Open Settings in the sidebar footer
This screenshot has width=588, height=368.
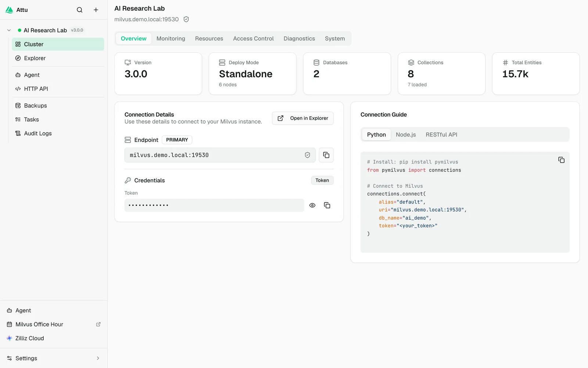[54, 358]
